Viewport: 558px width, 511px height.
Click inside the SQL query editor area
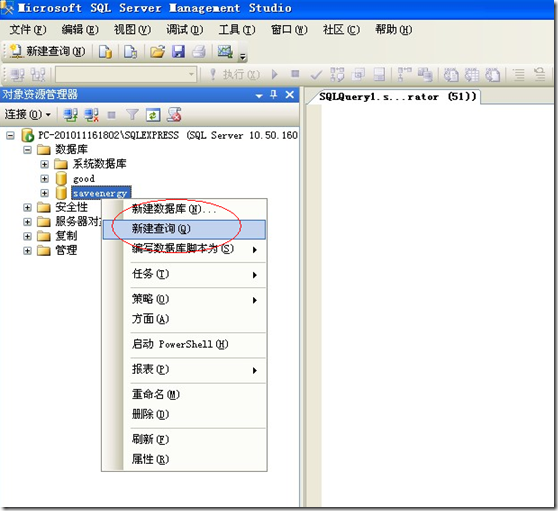[437, 305]
